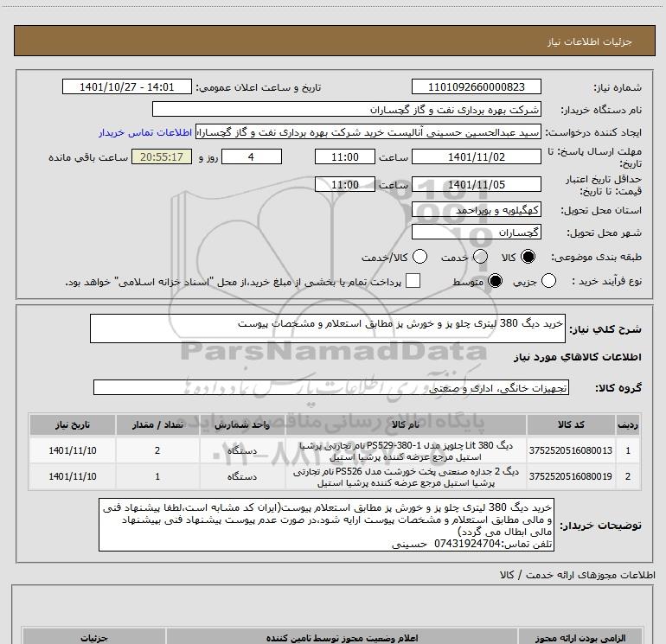Tick the اسناد خزانه اسلامی payment checkbox
Screen dimensions: 666x644
(x=413, y=281)
